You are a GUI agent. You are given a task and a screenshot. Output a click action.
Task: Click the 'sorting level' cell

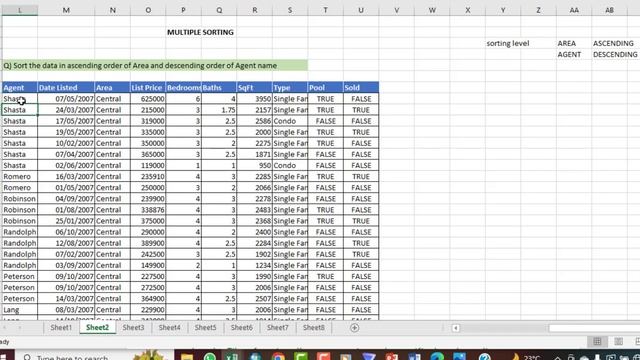[507, 43]
